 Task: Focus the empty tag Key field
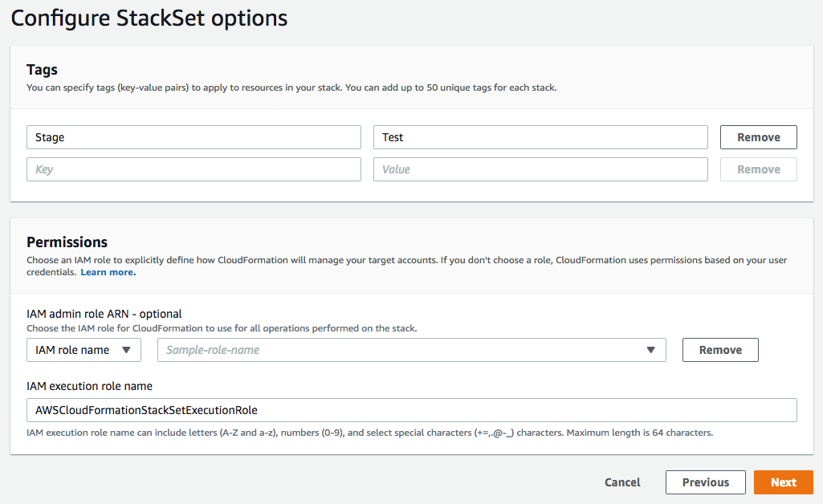click(x=194, y=169)
